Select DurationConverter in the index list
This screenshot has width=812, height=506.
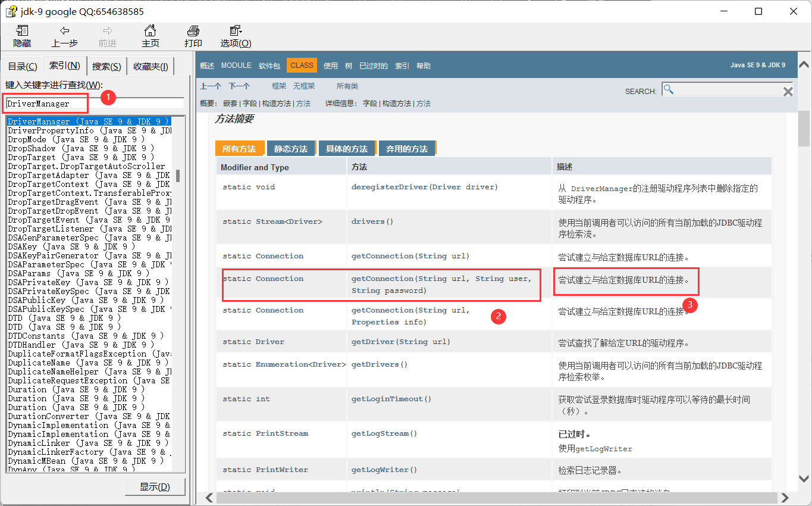[x=89, y=416]
